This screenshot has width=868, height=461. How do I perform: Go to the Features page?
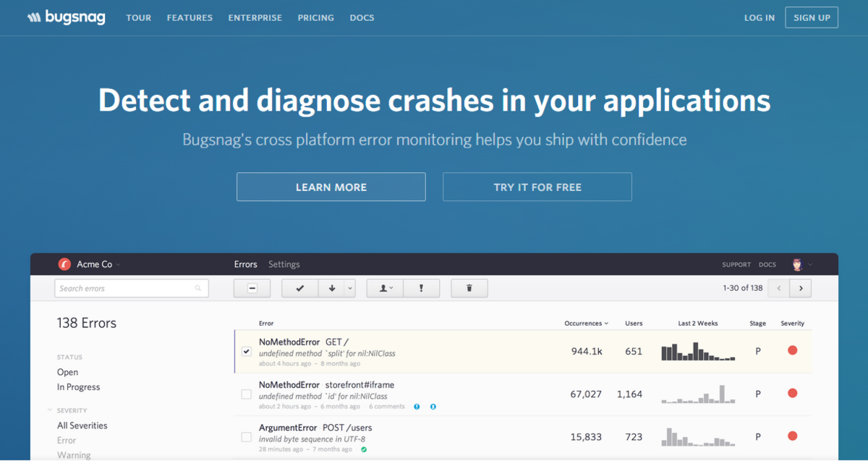[190, 17]
